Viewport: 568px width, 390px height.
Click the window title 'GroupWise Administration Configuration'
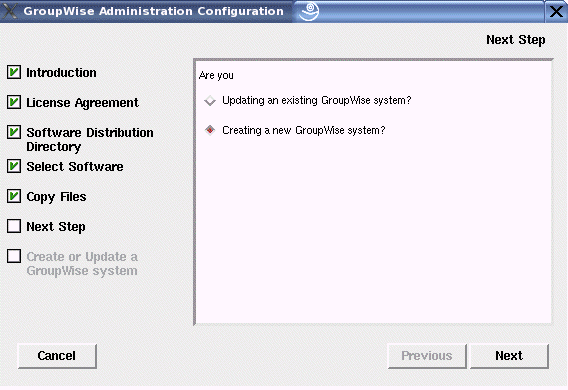tap(153, 11)
